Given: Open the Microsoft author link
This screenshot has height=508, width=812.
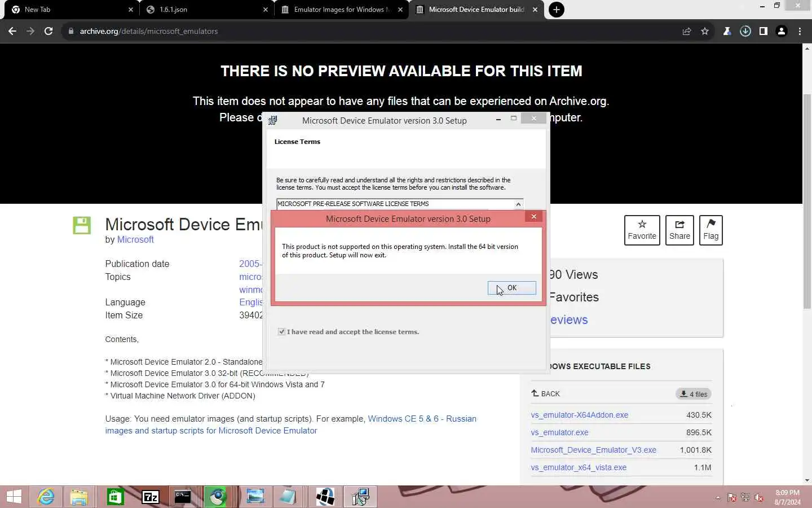Looking at the screenshot, I should coord(135,240).
